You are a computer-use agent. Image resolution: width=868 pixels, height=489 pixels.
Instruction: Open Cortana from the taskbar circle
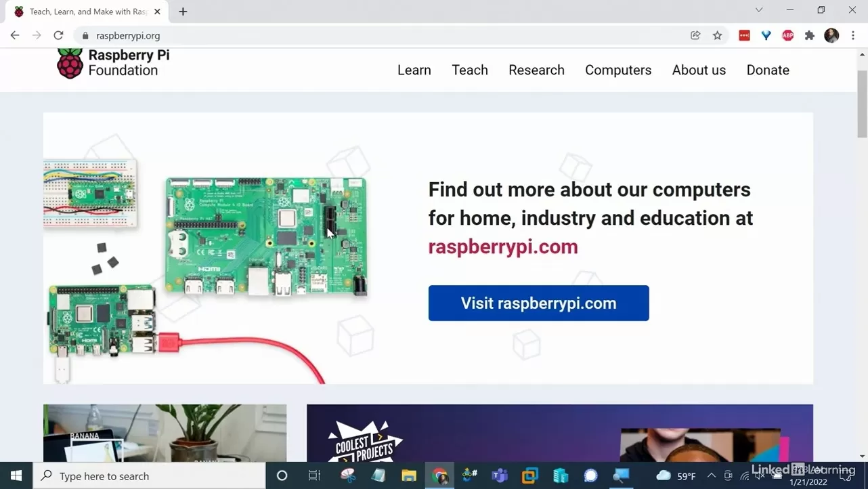[x=282, y=475]
